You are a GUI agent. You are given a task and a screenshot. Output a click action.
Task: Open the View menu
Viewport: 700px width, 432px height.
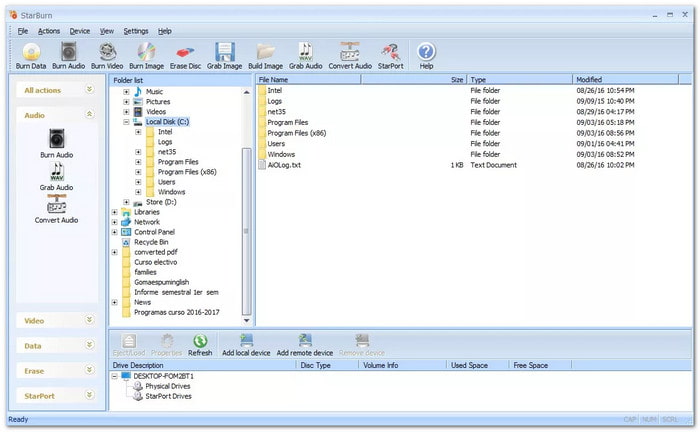coord(106,31)
